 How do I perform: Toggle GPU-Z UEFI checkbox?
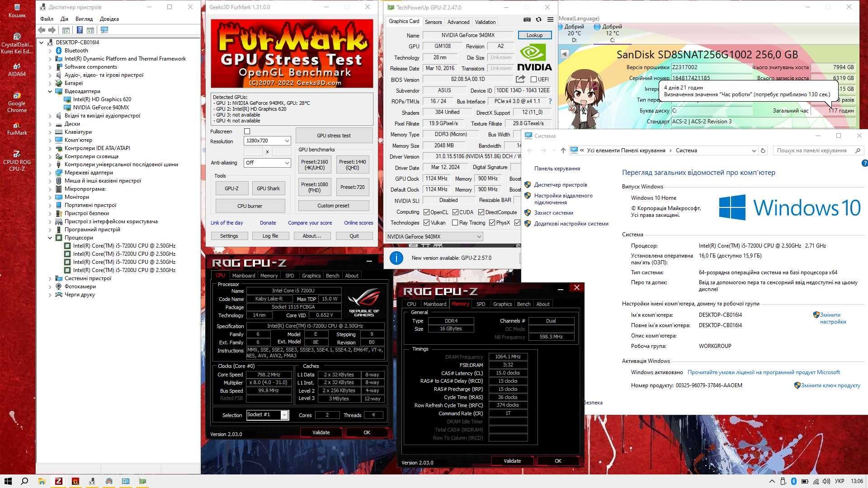533,79
